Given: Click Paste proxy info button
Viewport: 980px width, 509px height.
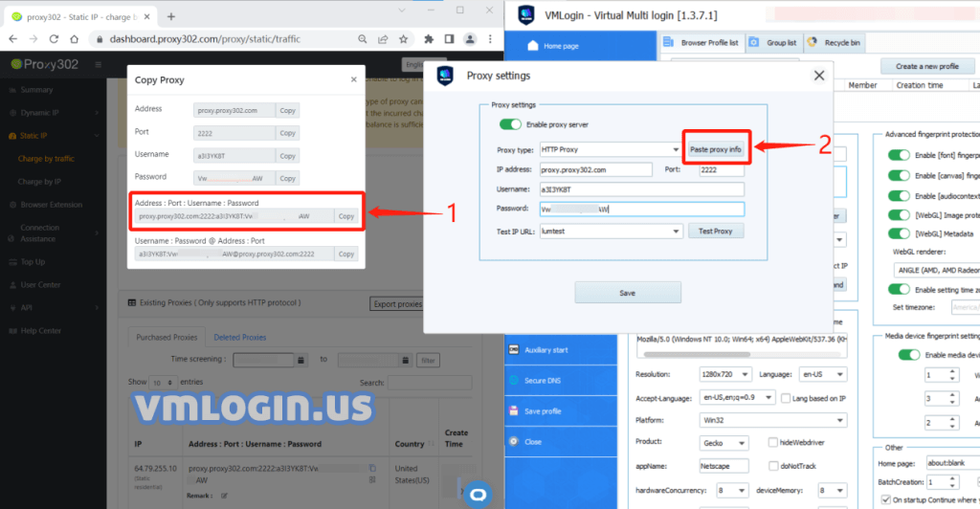Looking at the screenshot, I should 715,149.
